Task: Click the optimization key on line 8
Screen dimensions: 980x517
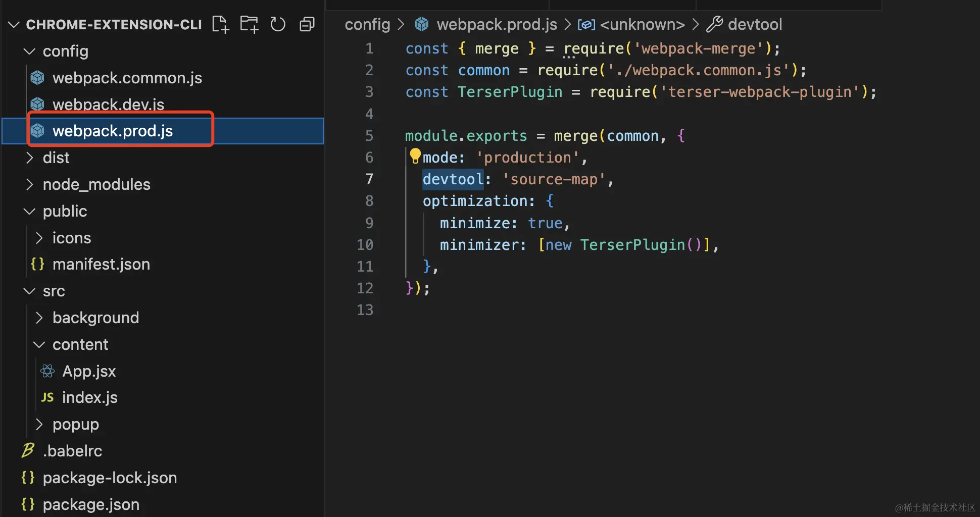Action: click(x=475, y=201)
